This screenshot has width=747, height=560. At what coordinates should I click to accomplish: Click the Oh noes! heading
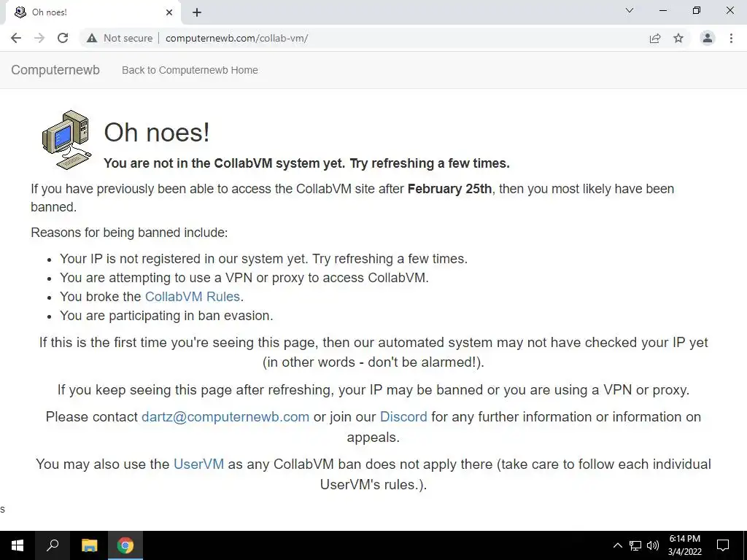pyautogui.click(x=157, y=132)
